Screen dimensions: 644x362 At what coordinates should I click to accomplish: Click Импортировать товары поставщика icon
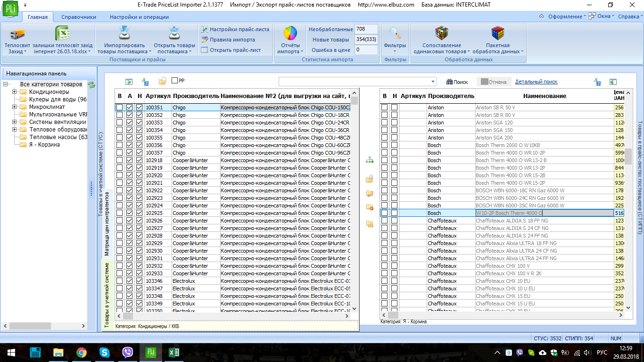click(124, 33)
